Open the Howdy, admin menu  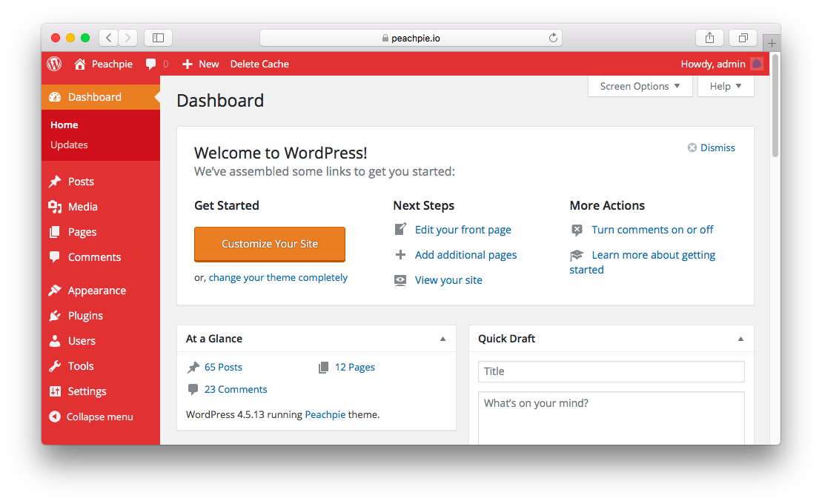click(x=721, y=64)
